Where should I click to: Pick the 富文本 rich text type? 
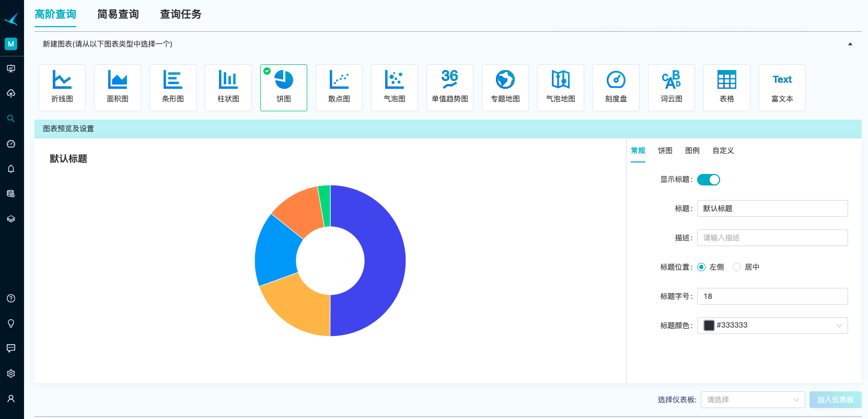coord(782,88)
